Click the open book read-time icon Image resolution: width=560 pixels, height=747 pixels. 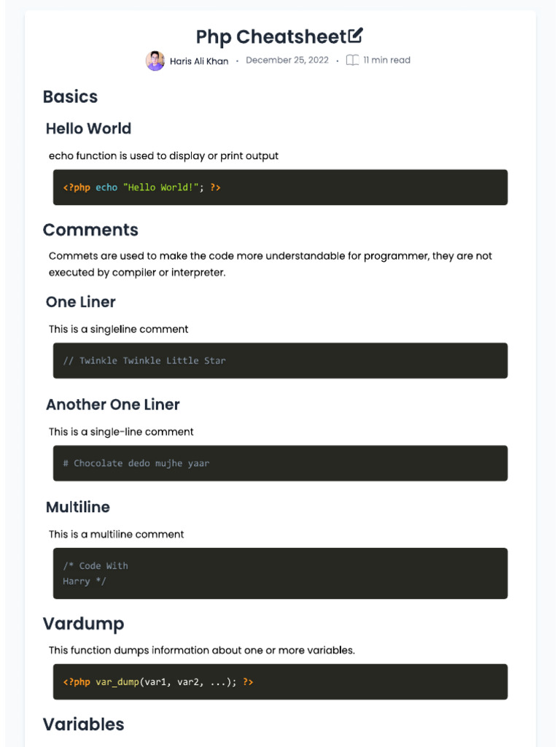click(x=352, y=61)
